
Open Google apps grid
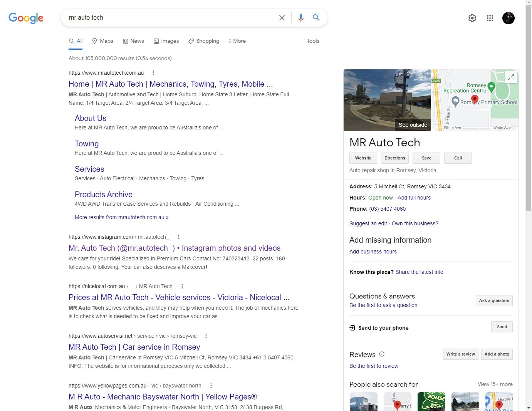tap(490, 18)
